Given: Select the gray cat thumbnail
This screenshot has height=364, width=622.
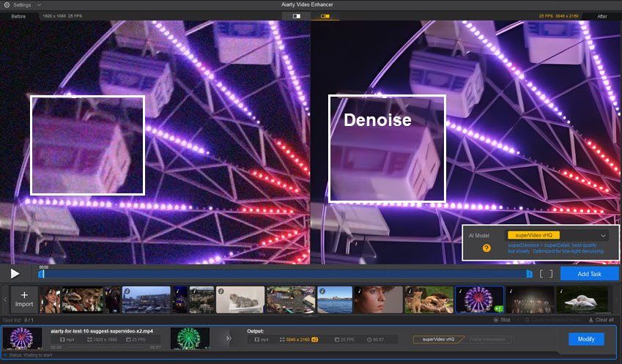Looking at the screenshot, I should click(x=240, y=300).
